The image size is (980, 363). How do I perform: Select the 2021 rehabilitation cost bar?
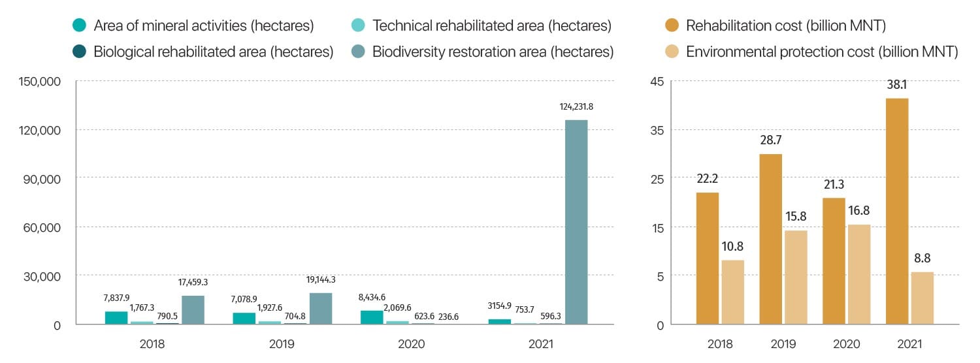[897, 211]
